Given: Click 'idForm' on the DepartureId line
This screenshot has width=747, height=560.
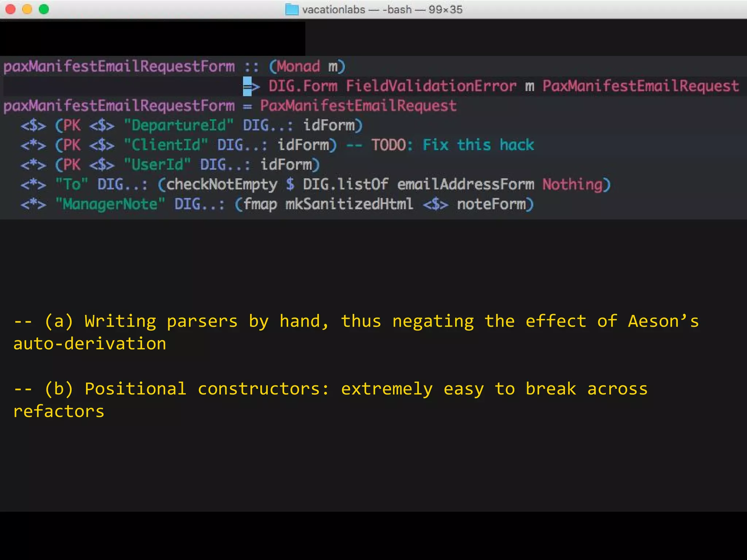Looking at the screenshot, I should click(329, 125).
